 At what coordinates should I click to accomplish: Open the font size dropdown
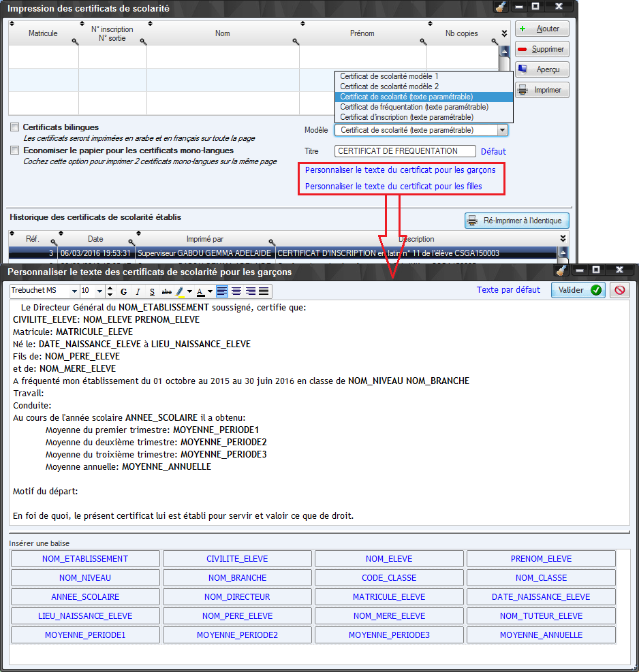[x=101, y=291]
